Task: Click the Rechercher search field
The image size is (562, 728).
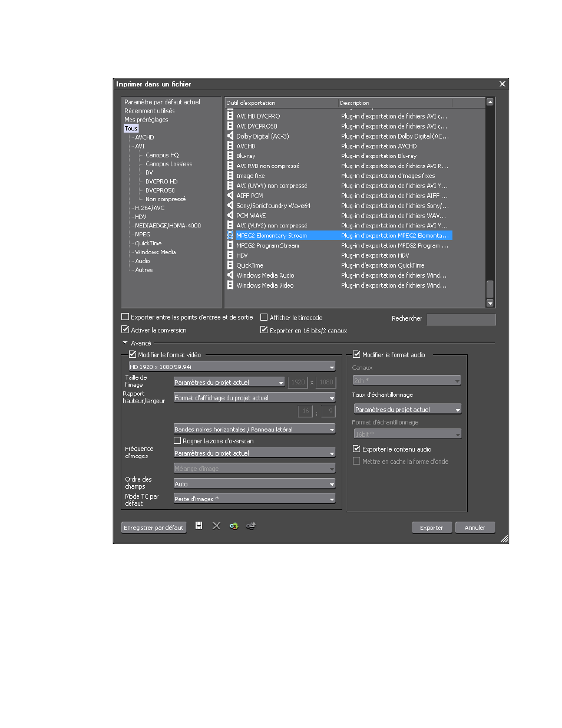Action: coord(461,319)
